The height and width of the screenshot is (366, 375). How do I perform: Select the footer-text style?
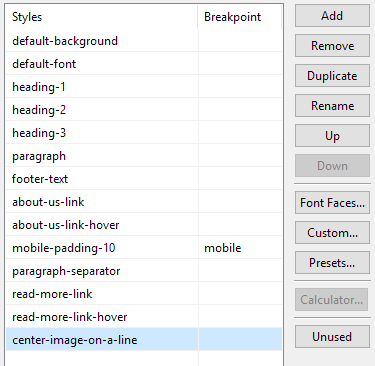coord(144,179)
